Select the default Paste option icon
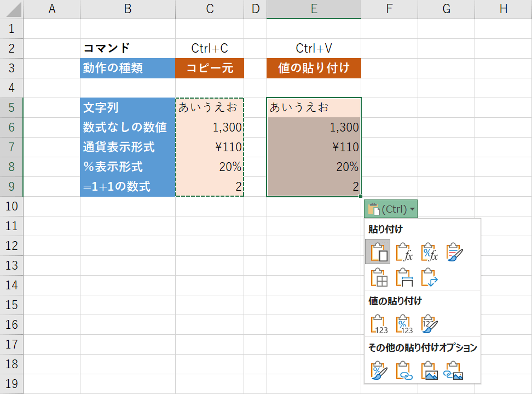 coord(378,253)
